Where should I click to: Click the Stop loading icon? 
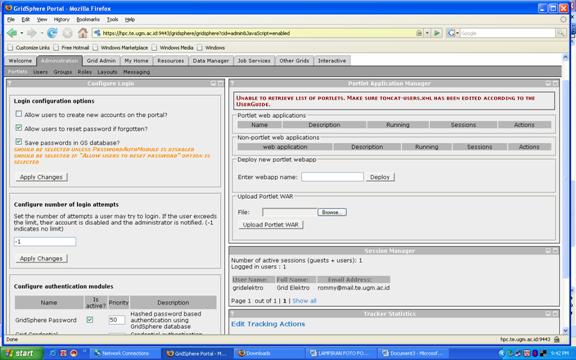click(68, 33)
